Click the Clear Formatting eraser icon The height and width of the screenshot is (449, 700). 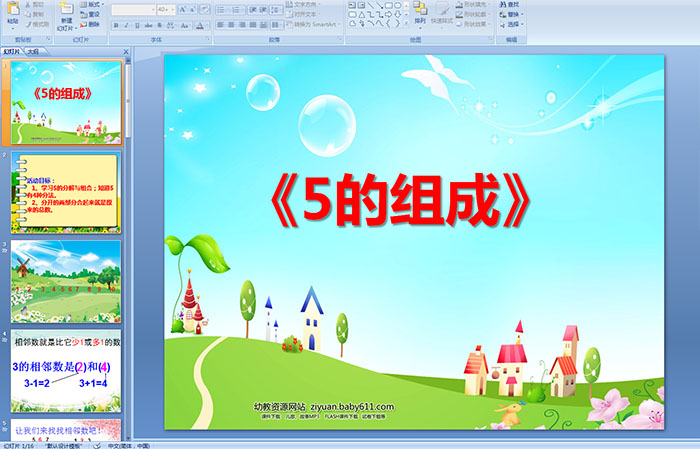point(205,9)
